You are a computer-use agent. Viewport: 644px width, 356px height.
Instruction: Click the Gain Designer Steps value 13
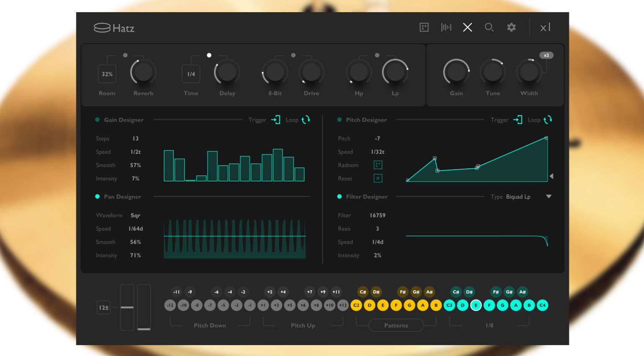click(x=135, y=139)
